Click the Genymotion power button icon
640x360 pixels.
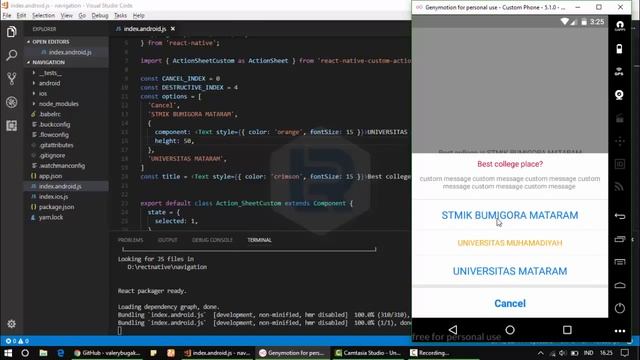(620, 308)
